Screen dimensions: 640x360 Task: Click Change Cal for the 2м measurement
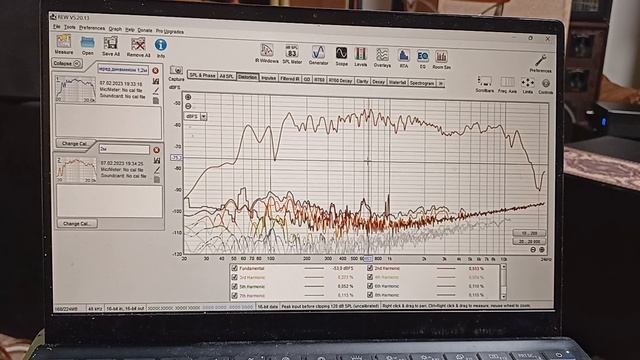[x=77, y=223]
